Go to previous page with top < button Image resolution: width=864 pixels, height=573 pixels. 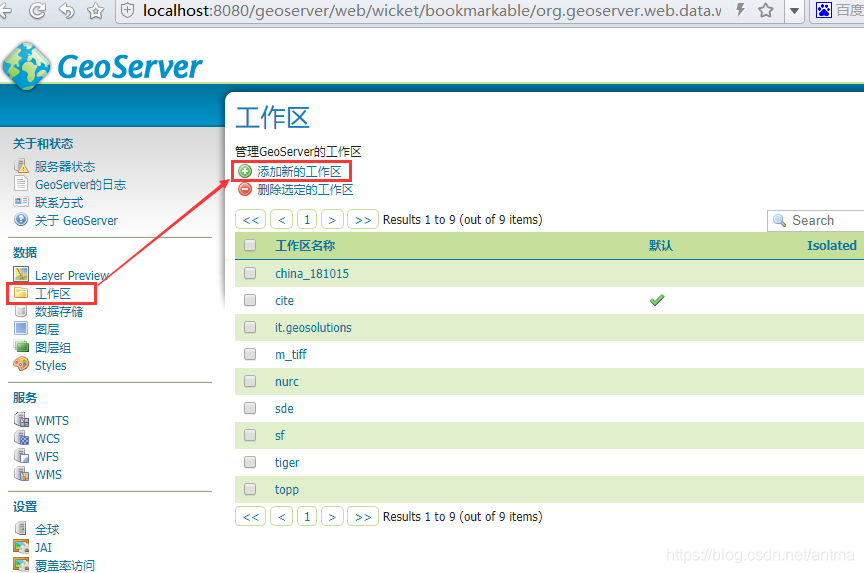(x=282, y=219)
